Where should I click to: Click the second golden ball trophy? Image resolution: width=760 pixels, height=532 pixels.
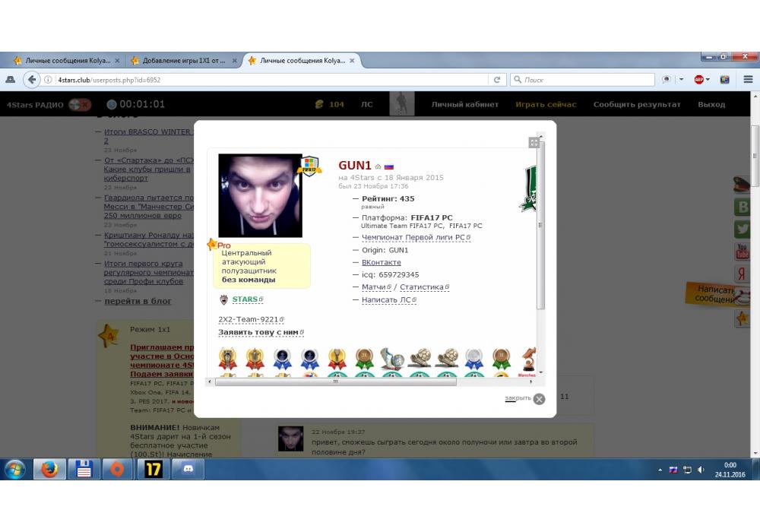(x=447, y=359)
